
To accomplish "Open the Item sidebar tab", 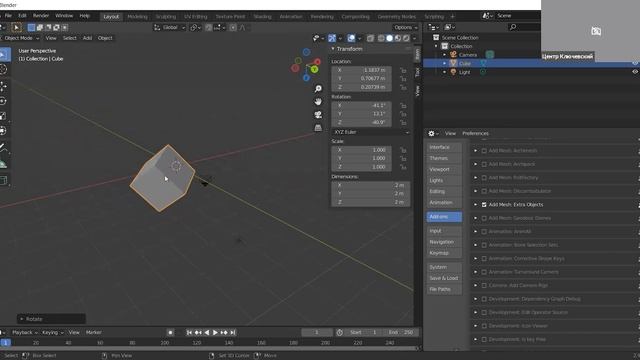I will point(417,54).
